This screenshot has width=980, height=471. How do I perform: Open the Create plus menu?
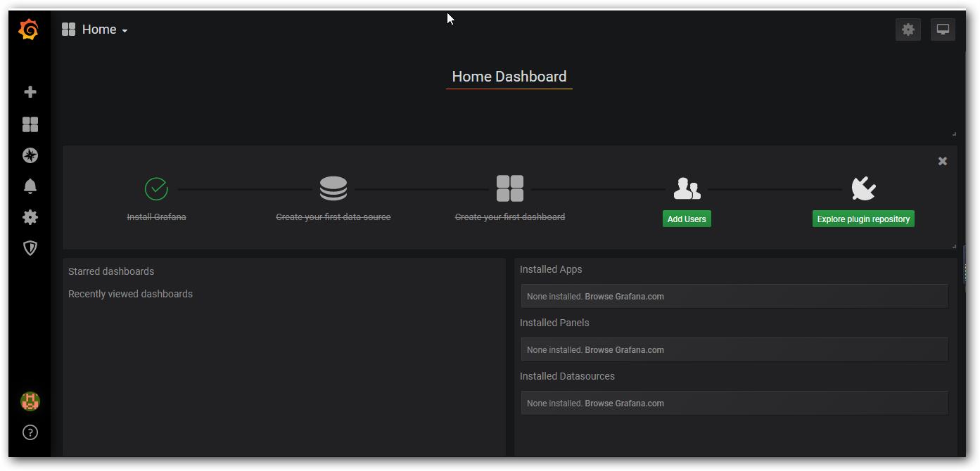[x=30, y=92]
